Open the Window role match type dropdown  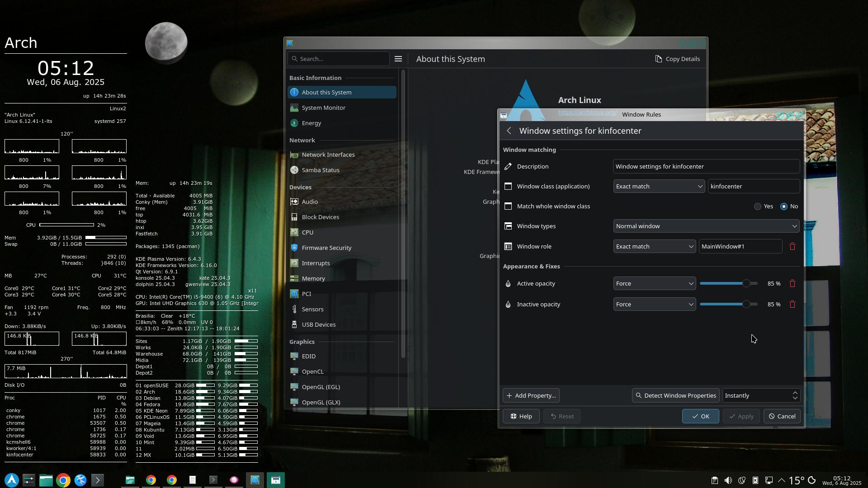pyautogui.click(x=654, y=247)
